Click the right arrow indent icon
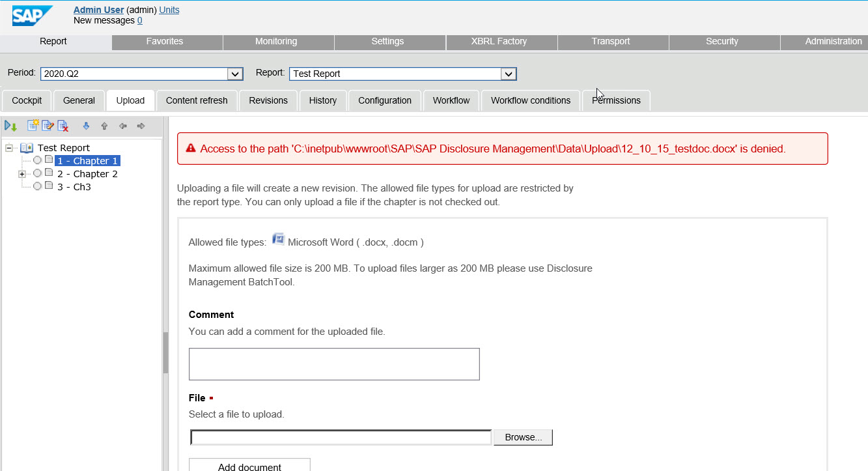The height and width of the screenshot is (471, 868). [x=141, y=126]
